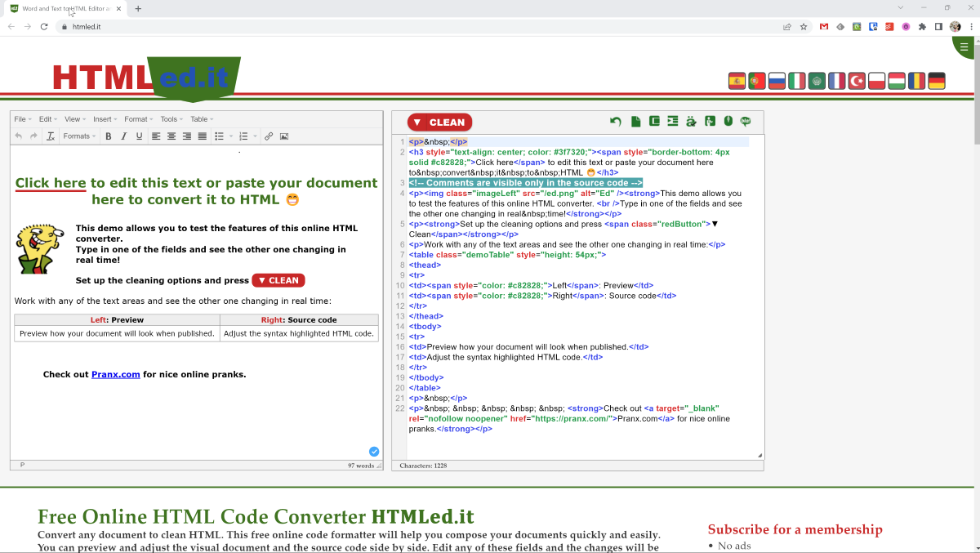Select the Italian flag language option
This screenshot has height=553, width=980.
(x=796, y=81)
